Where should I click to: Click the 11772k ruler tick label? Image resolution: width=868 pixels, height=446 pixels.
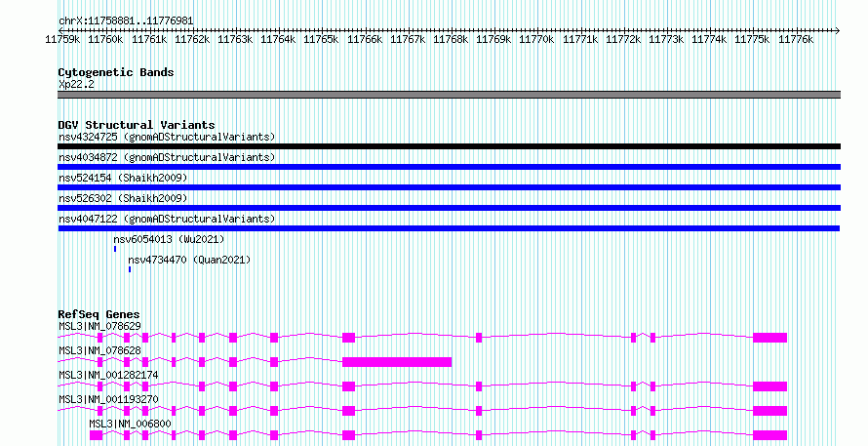pos(623,39)
